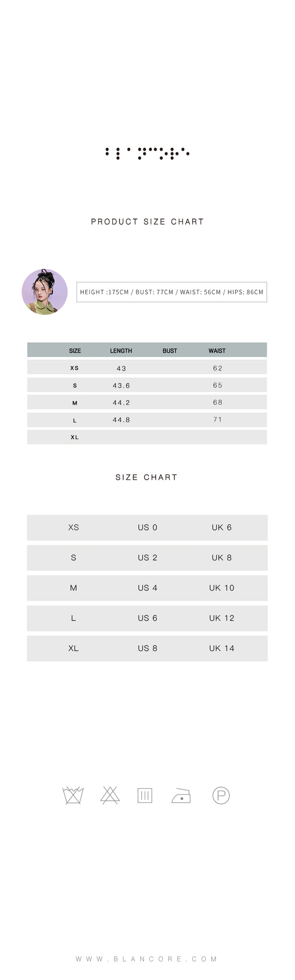
Task: Click the US 0 size cell
Action: (x=147, y=527)
